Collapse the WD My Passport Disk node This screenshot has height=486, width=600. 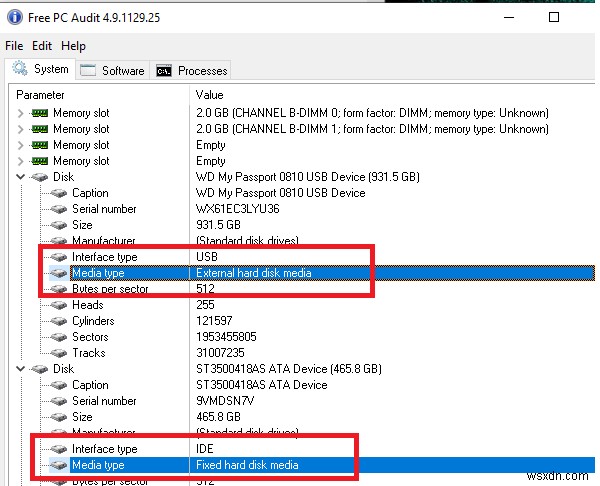[x=21, y=177]
